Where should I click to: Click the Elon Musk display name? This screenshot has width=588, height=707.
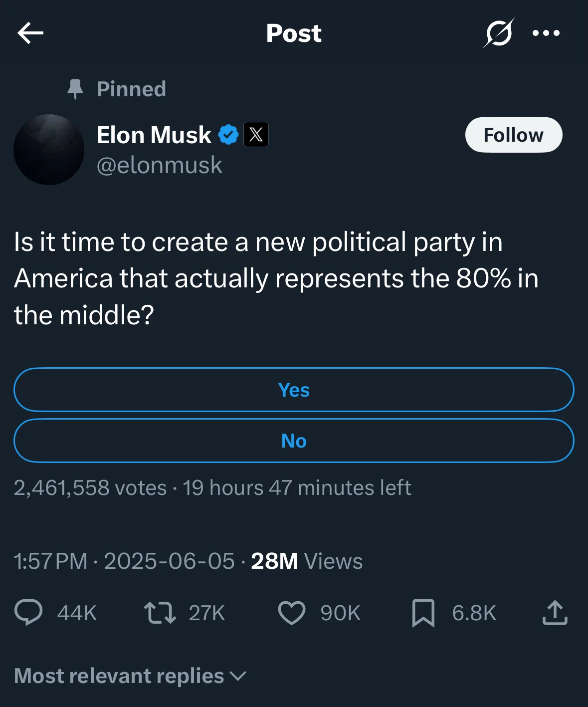pyautogui.click(x=154, y=135)
